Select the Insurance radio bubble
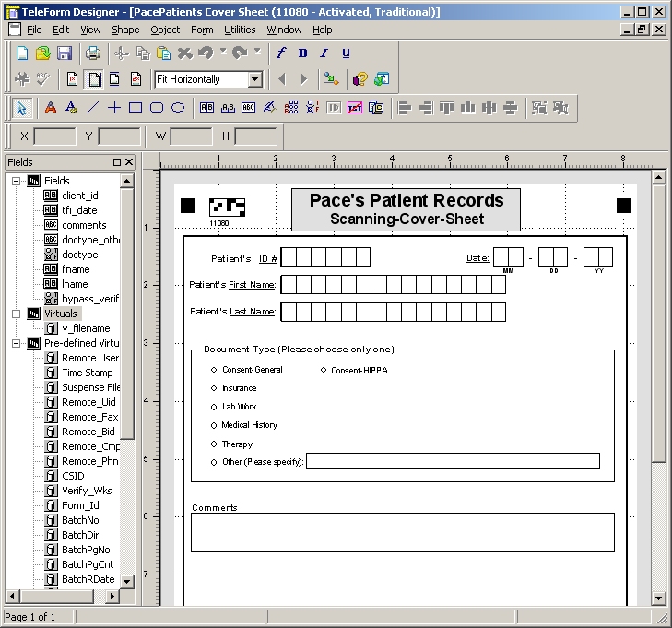This screenshot has width=672, height=628. pos(214,388)
